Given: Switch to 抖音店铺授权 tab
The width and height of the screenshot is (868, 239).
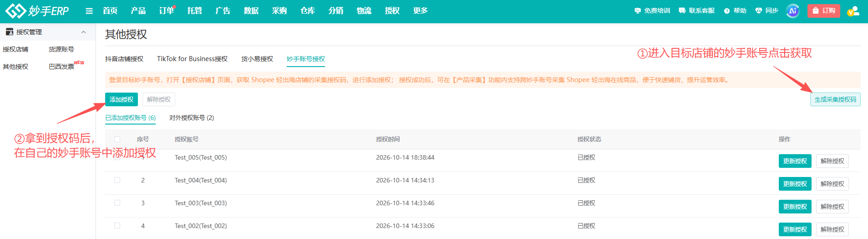Looking at the screenshot, I should pos(124,59).
